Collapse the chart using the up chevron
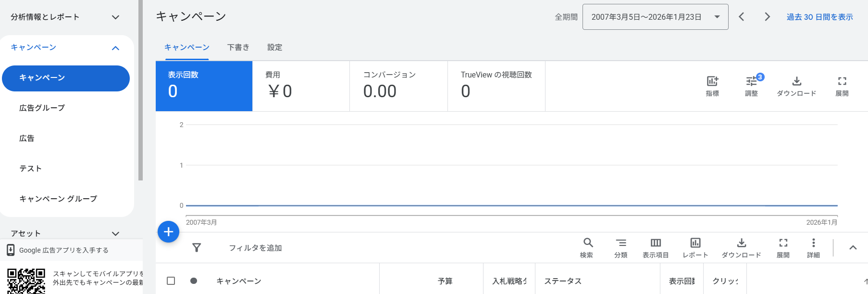The image size is (868, 294). (853, 248)
